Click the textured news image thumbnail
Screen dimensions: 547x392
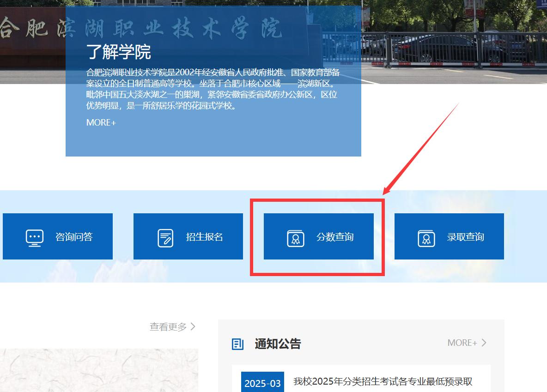[x=99, y=370]
